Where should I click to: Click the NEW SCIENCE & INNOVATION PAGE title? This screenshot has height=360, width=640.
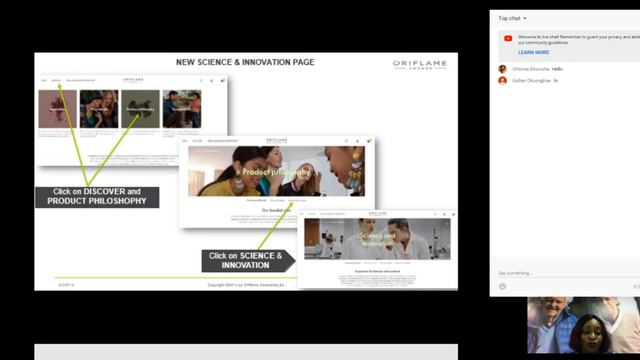(245, 62)
